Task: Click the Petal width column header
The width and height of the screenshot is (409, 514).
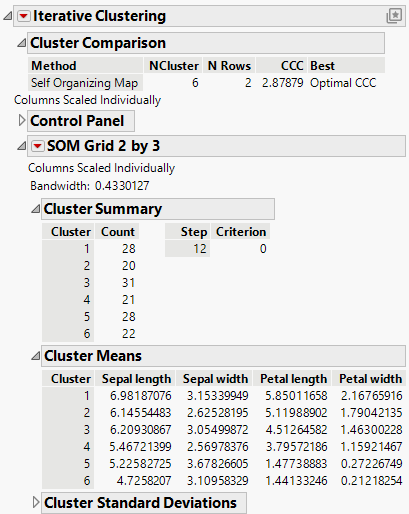Action: tap(370, 379)
